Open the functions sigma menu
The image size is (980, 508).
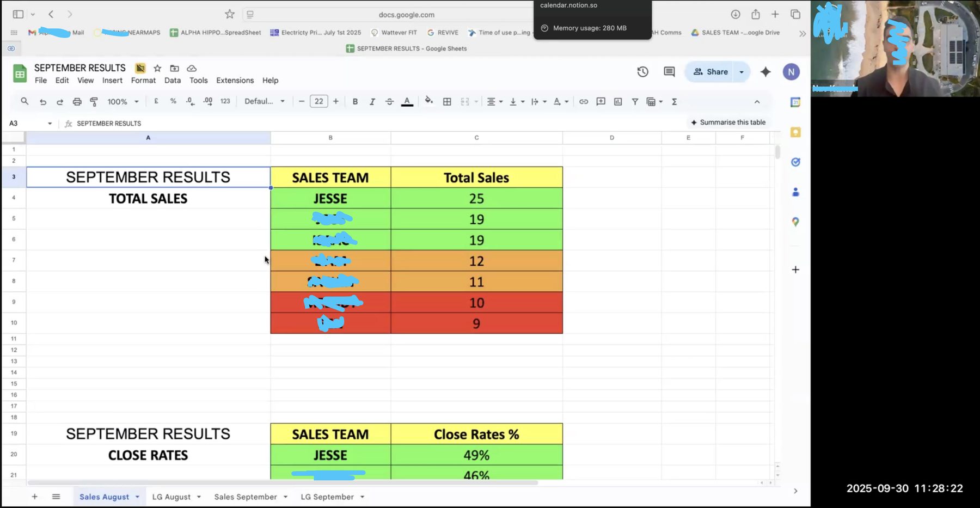674,102
